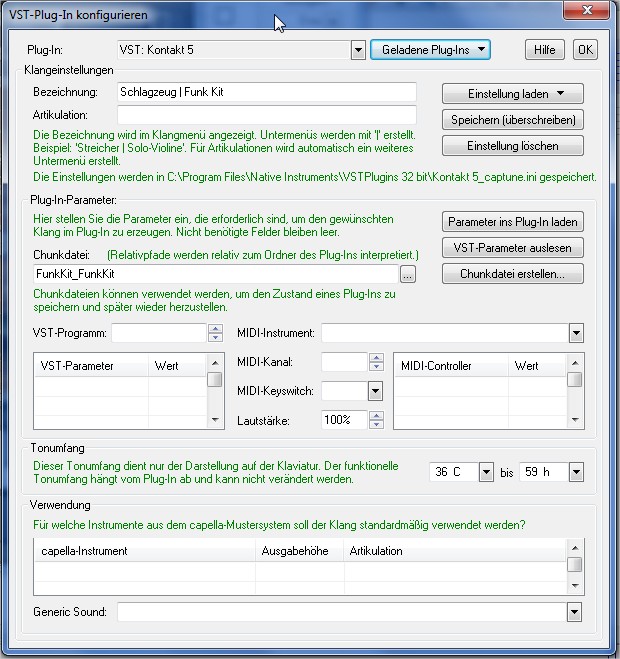Expand the MIDI-Instrument dropdown
This screenshot has width=620, height=659.
coord(575,333)
